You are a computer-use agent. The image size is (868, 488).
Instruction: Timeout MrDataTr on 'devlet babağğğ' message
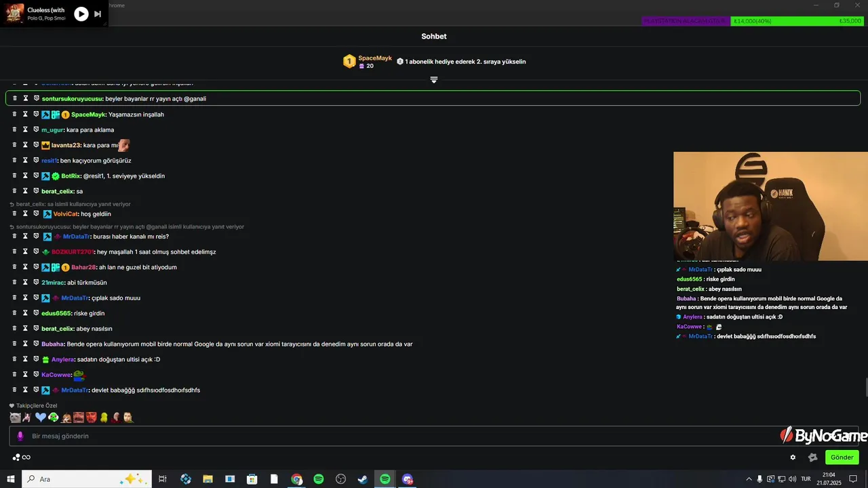[26, 390]
